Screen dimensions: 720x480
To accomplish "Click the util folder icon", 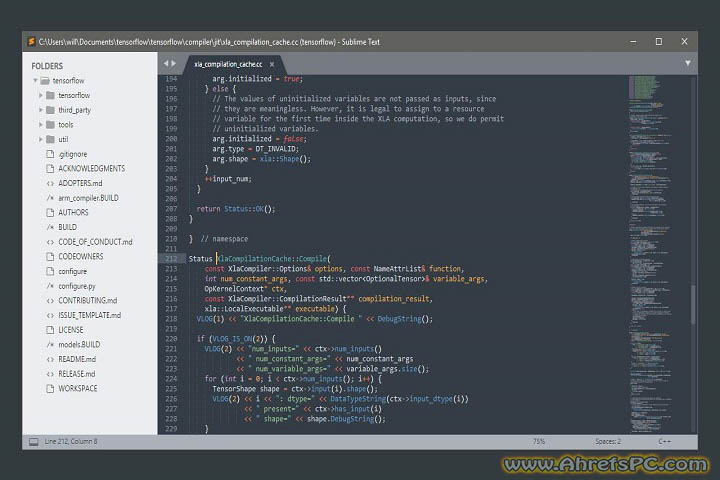I will (51, 139).
